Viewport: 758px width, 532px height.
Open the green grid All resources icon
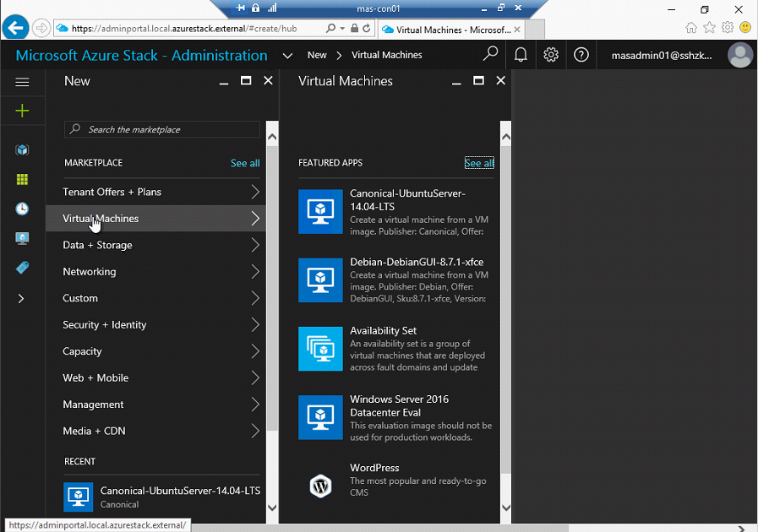point(22,179)
